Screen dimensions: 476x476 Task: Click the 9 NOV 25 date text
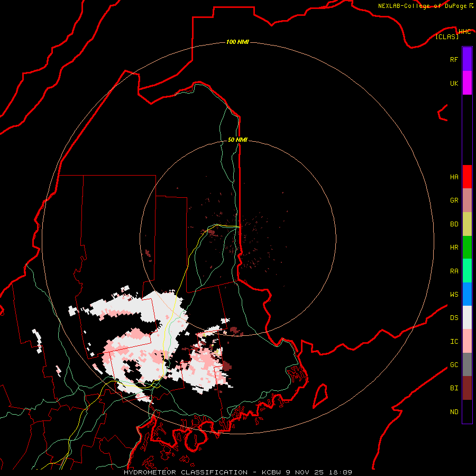[305, 472]
